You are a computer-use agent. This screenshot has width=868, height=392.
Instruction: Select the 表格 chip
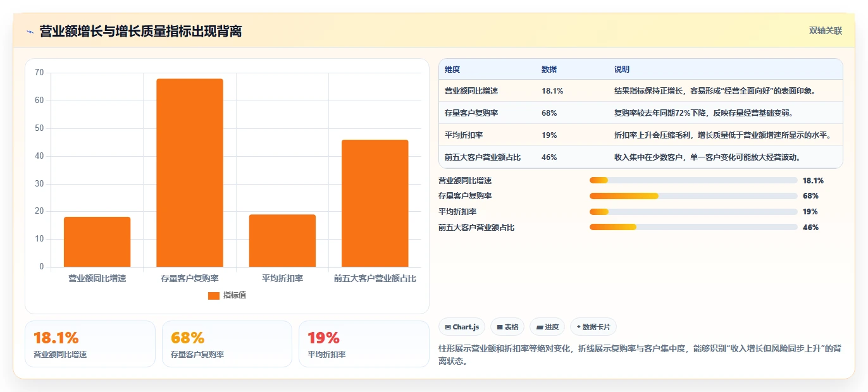tap(507, 327)
